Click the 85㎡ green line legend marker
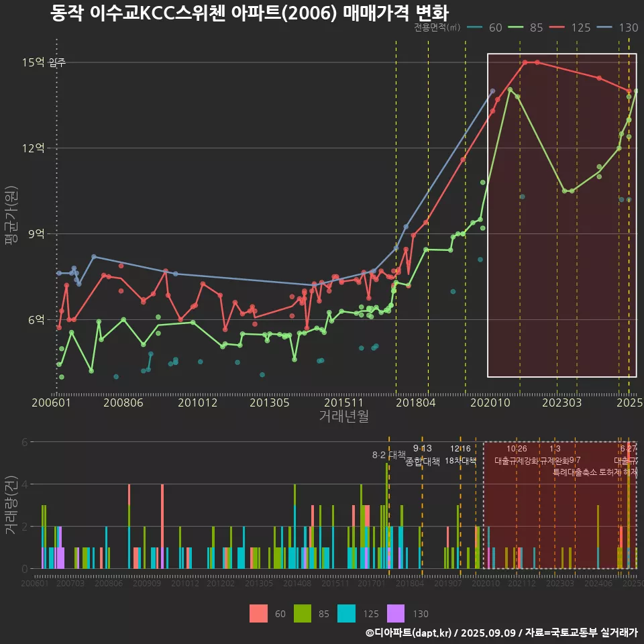Image resolution: width=644 pixels, height=644 pixels. coord(515,28)
